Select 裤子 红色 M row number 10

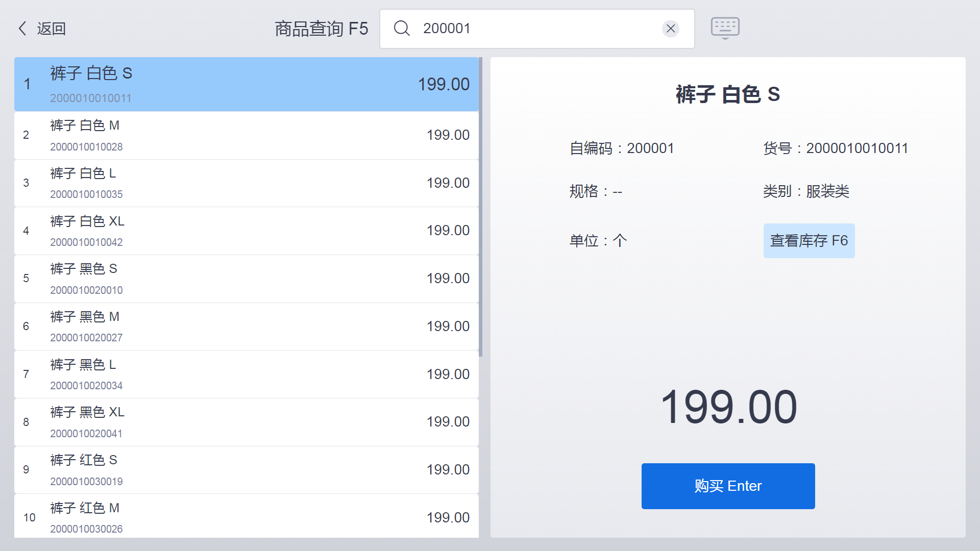pos(246,516)
